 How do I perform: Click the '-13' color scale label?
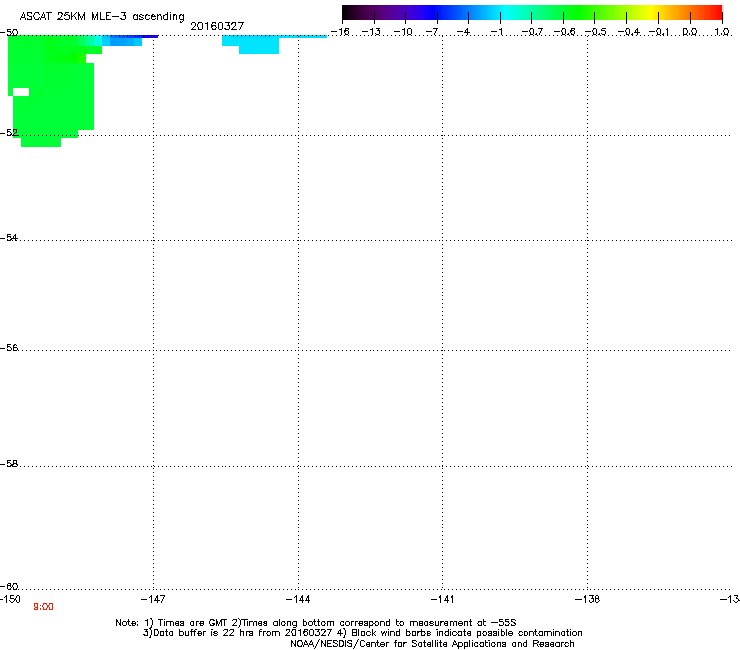[371, 32]
